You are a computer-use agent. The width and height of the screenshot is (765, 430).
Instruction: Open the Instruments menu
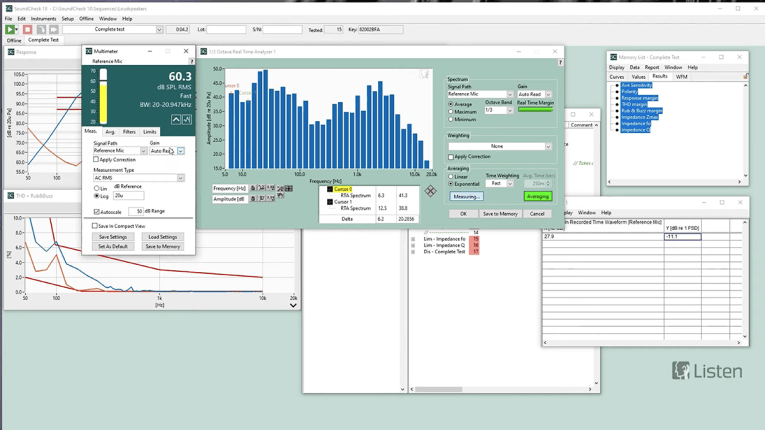point(43,19)
